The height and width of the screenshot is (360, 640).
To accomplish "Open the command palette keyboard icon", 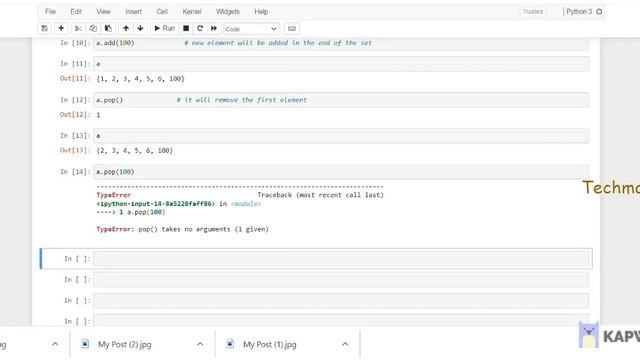I will tap(291, 29).
